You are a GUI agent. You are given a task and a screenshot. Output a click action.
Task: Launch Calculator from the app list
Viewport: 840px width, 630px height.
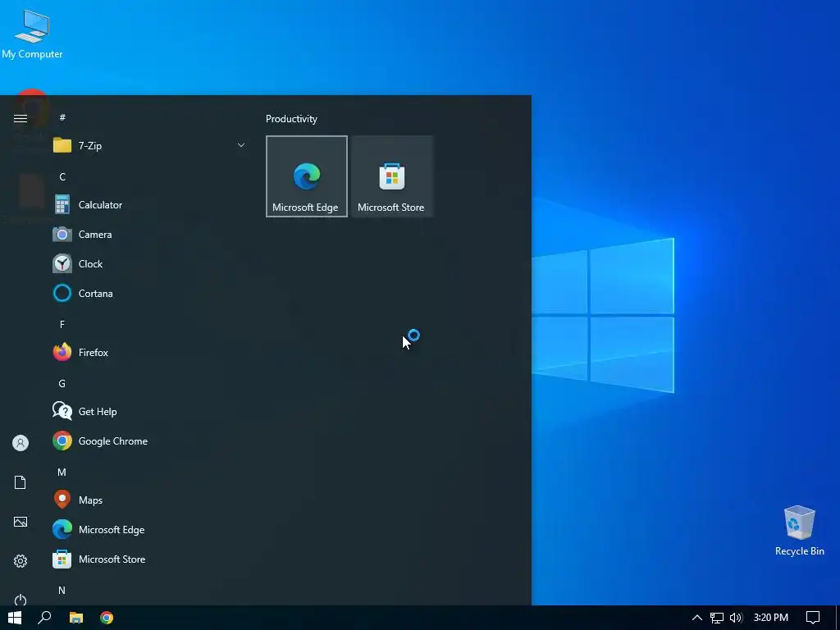[x=149, y=204]
